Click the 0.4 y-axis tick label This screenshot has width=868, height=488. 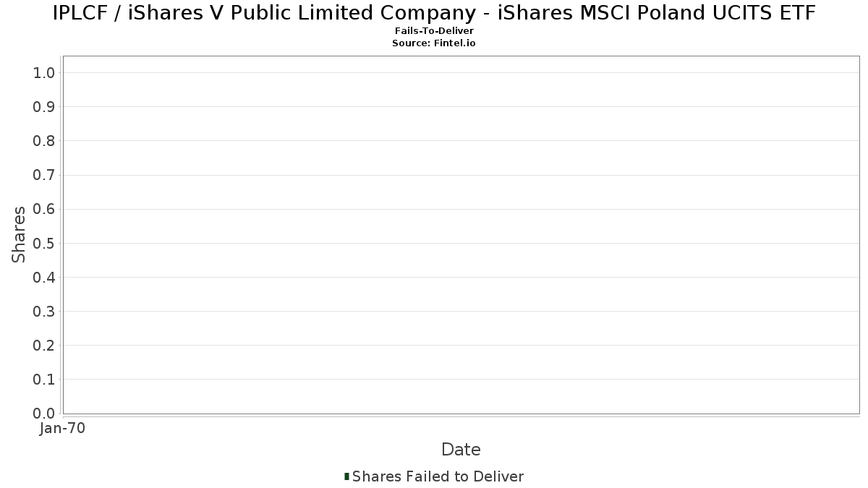click(x=44, y=277)
